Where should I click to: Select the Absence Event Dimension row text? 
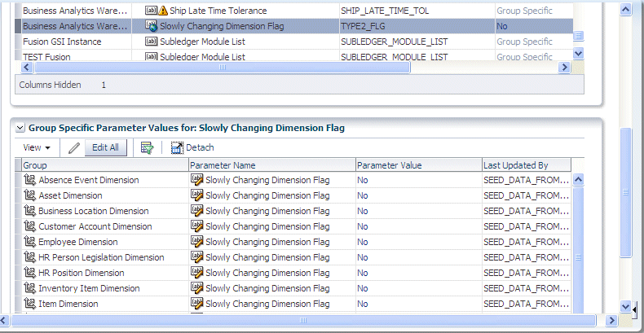89,180
